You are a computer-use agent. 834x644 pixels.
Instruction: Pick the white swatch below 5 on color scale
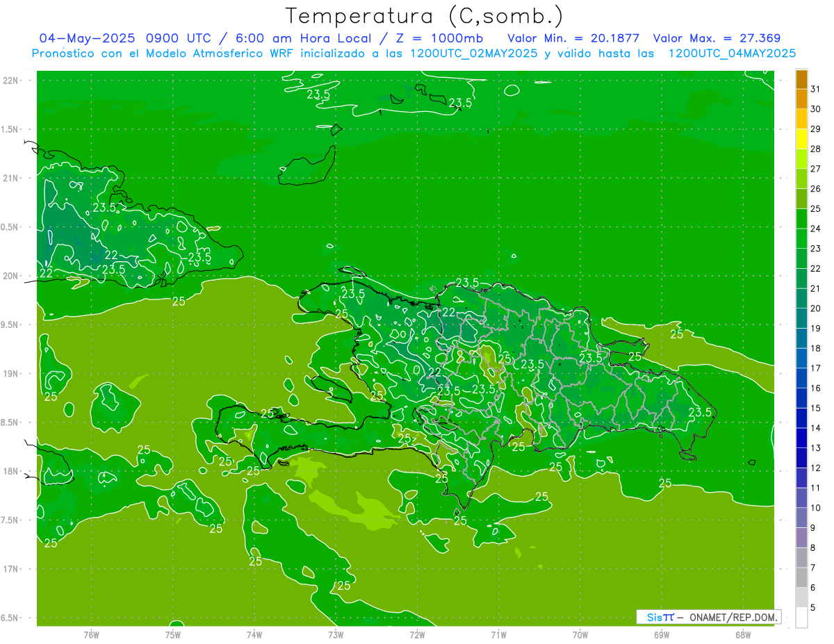801,618
